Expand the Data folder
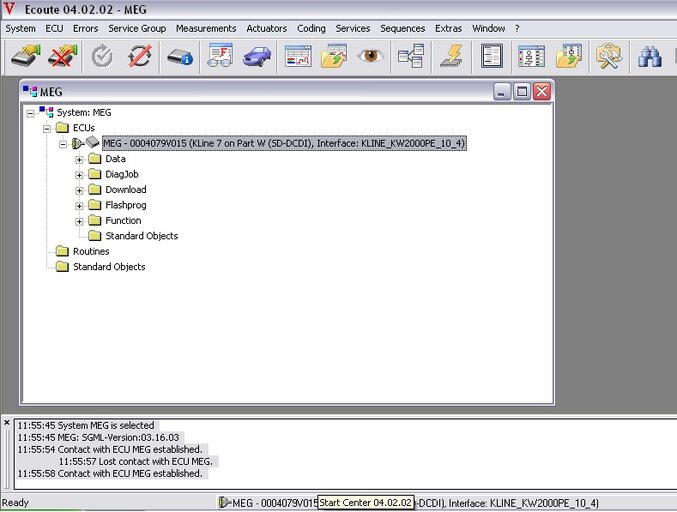Image resolution: width=677 pixels, height=512 pixels. [x=79, y=160]
